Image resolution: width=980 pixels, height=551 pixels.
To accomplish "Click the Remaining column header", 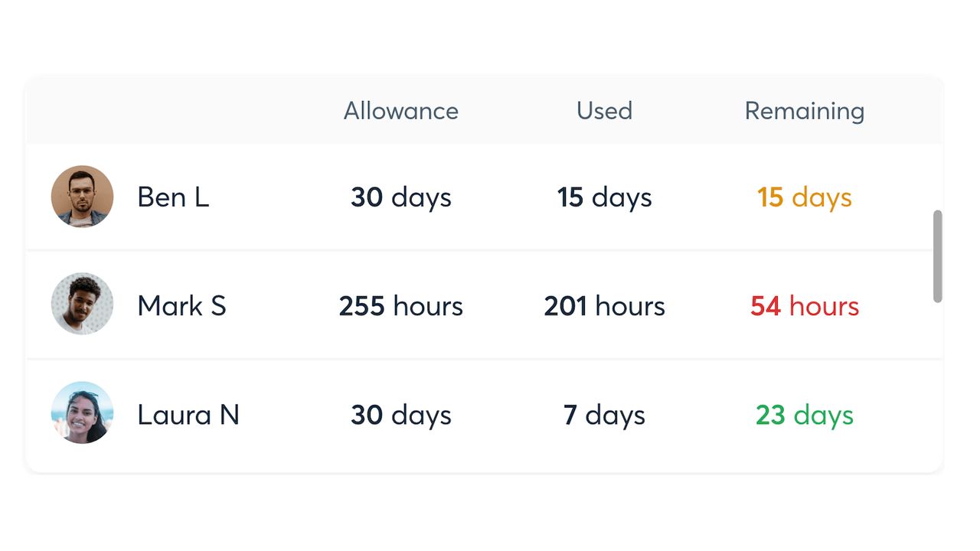I will [x=804, y=111].
